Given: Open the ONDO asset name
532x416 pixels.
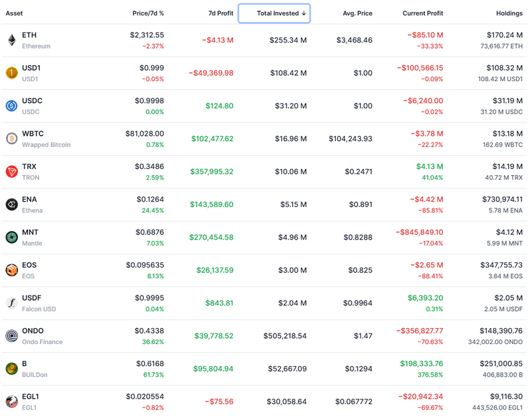Looking at the screenshot, I should tap(33, 331).
